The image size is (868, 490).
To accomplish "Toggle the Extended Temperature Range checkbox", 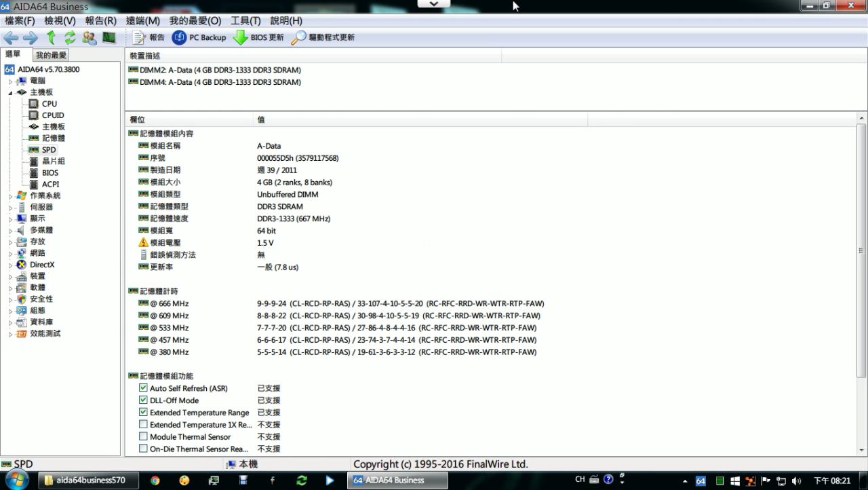I will coord(143,412).
